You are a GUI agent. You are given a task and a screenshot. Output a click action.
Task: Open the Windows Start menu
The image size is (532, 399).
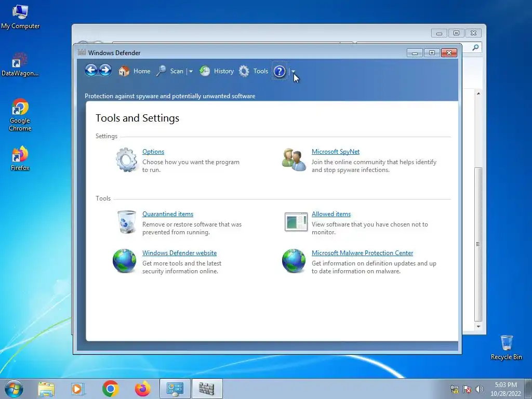coord(14,389)
